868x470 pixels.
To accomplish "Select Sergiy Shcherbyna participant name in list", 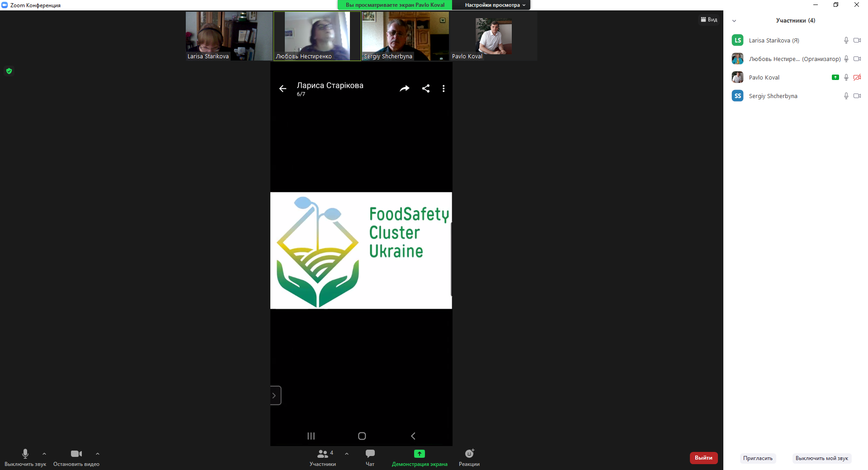I will [773, 96].
